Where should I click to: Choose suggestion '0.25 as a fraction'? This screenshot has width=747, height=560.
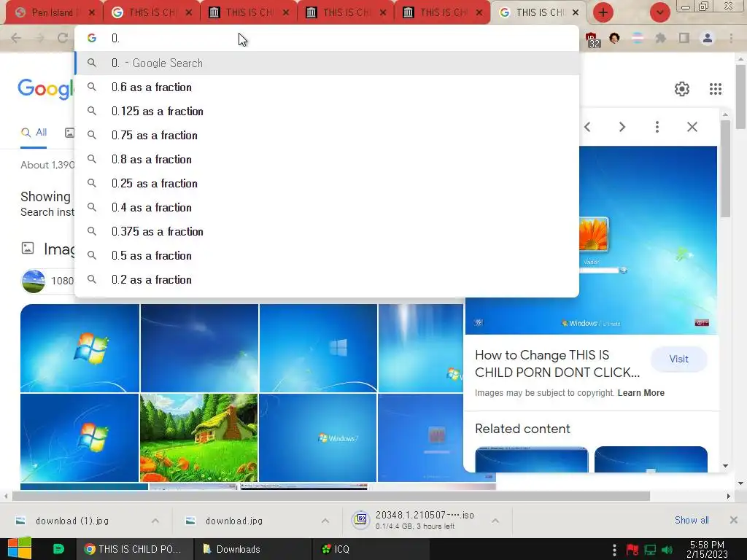[x=327, y=183]
